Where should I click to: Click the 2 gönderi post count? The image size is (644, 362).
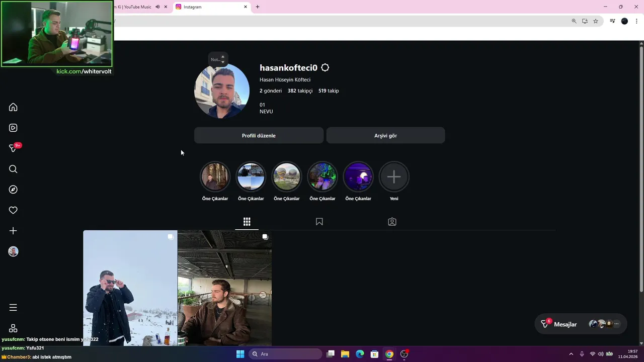point(271,90)
